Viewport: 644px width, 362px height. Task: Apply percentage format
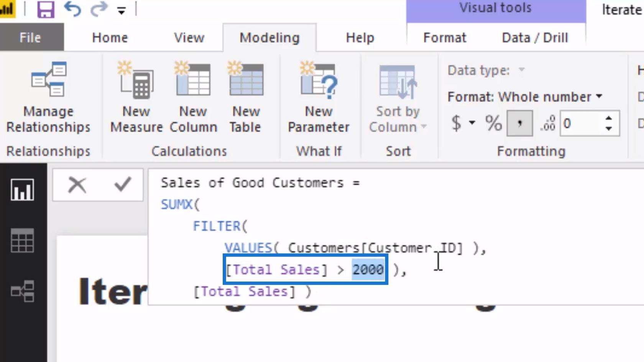tap(493, 123)
